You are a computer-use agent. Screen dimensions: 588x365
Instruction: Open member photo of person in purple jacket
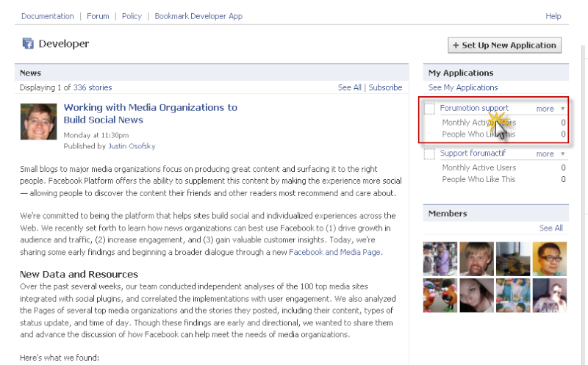[x=440, y=259]
